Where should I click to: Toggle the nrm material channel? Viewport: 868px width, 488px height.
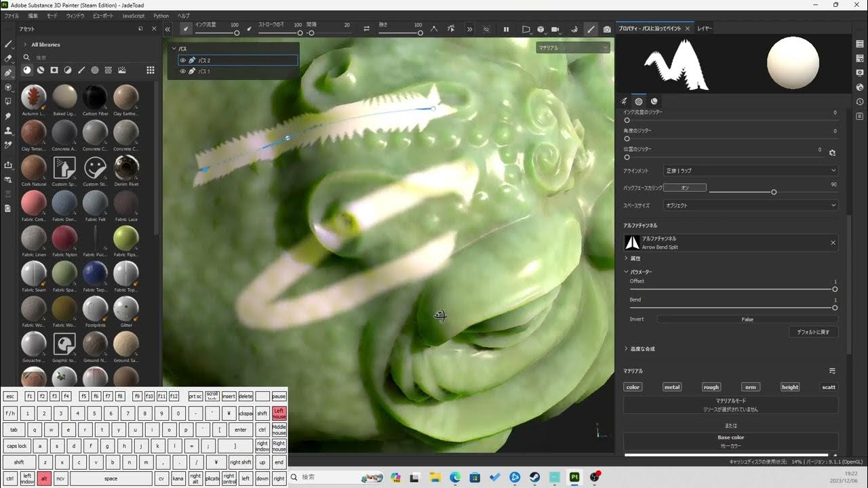(x=751, y=387)
